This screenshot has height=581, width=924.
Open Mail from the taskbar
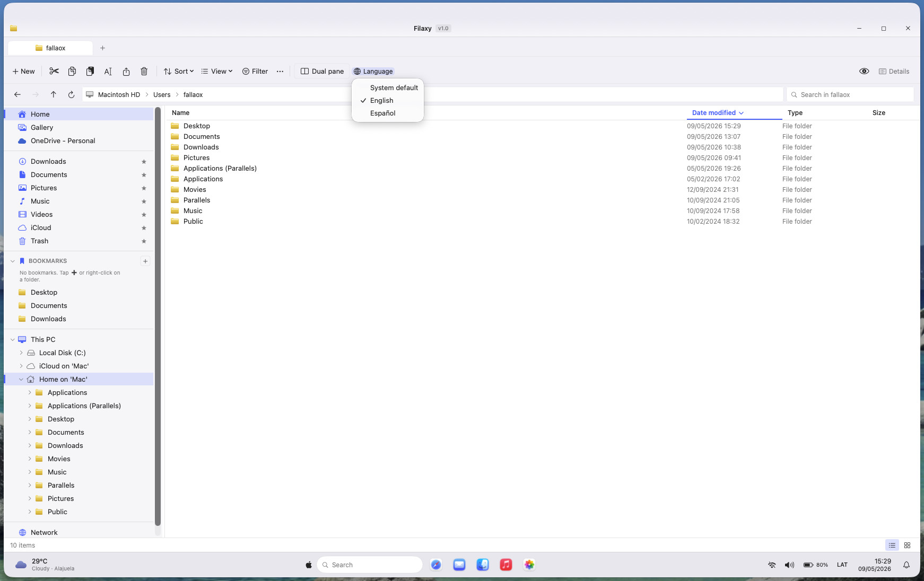point(459,565)
